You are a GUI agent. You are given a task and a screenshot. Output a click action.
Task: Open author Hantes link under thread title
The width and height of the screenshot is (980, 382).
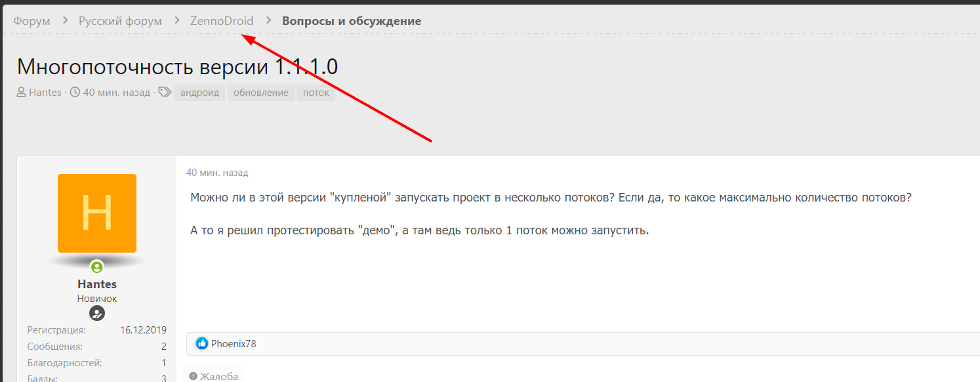tap(45, 93)
